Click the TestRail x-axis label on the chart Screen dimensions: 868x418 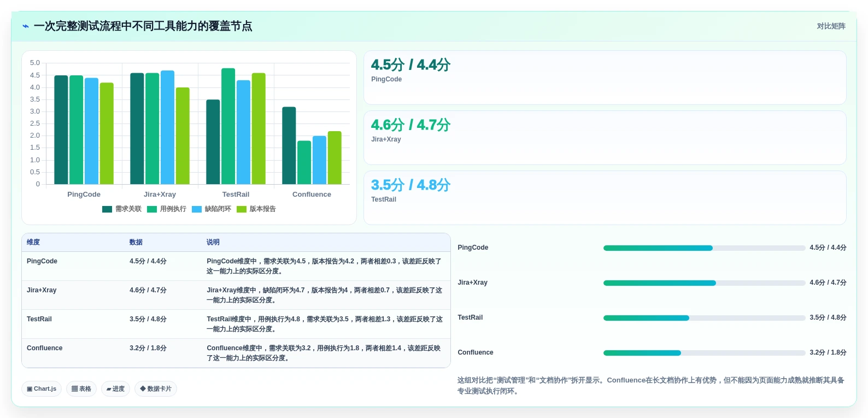(236, 195)
